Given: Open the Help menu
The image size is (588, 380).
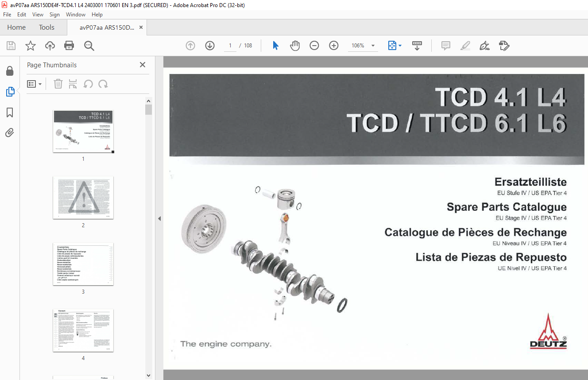Looking at the screenshot, I should (97, 15).
